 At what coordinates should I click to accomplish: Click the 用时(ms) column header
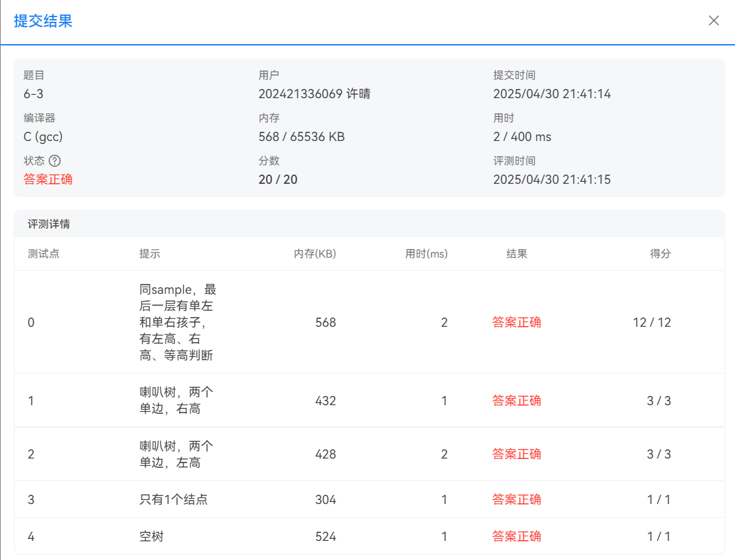tap(426, 254)
